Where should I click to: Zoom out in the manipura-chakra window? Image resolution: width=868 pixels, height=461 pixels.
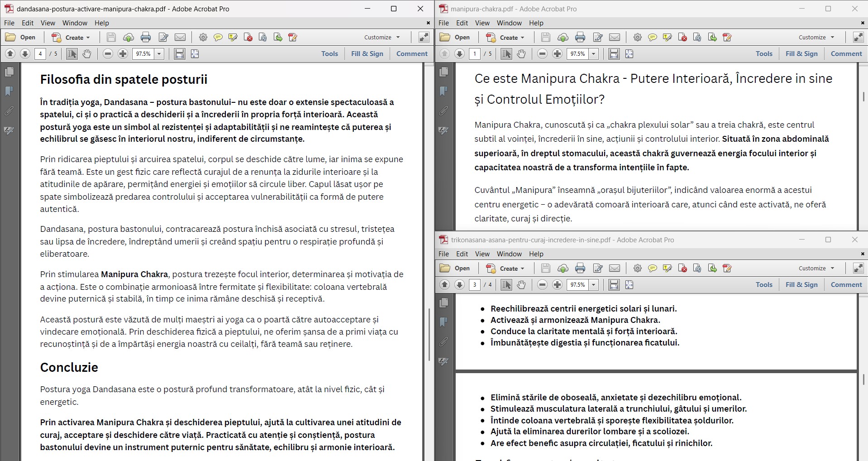pyautogui.click(x=542, y=54)
